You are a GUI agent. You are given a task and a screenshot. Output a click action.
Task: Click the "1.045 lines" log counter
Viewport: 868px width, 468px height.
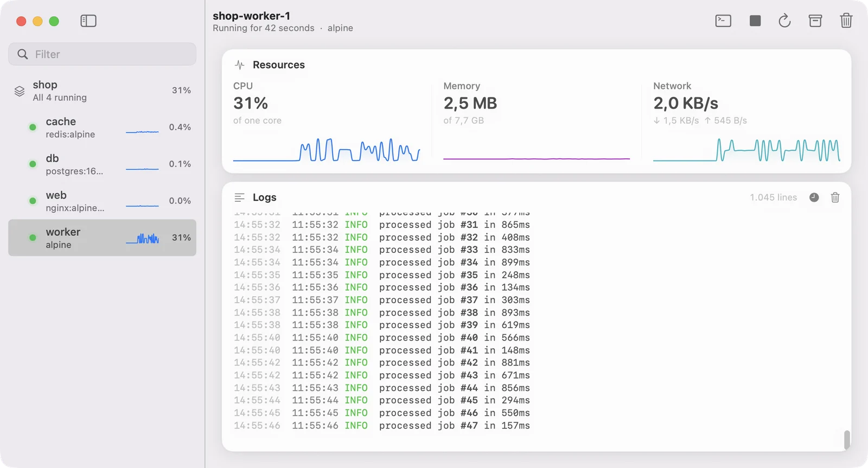click(773, 197)
